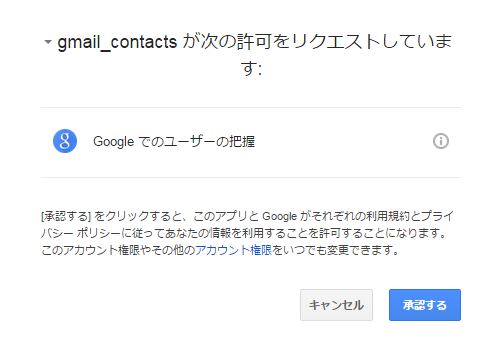502x363 pixels.
Task: Click the heading's second line ending in す:
Action: [x=251, y=69]
